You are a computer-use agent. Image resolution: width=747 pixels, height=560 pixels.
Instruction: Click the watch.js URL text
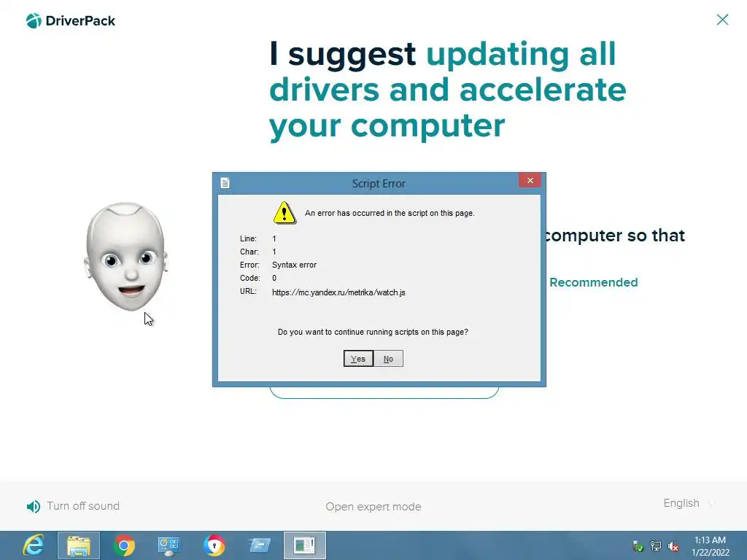338,292
